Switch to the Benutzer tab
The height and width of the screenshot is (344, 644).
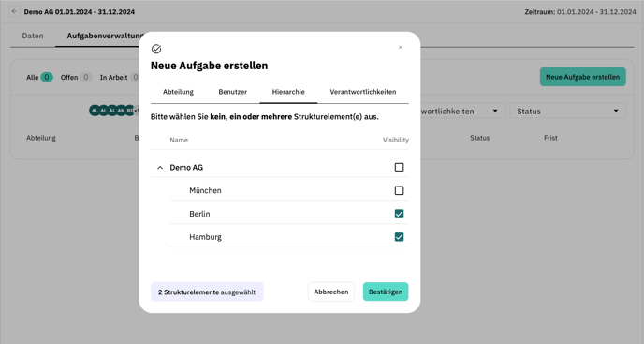pyautogui.click(x=232, y=92)
